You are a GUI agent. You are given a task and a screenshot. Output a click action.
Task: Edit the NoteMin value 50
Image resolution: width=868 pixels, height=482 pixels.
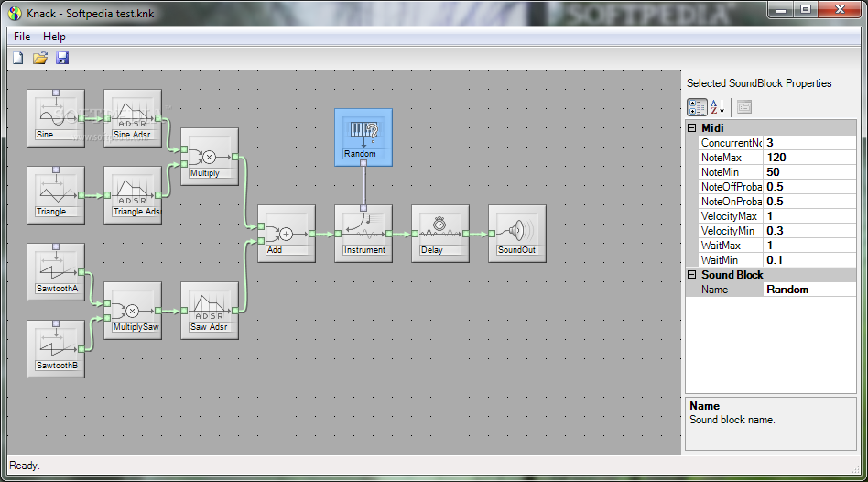[810, 172]
